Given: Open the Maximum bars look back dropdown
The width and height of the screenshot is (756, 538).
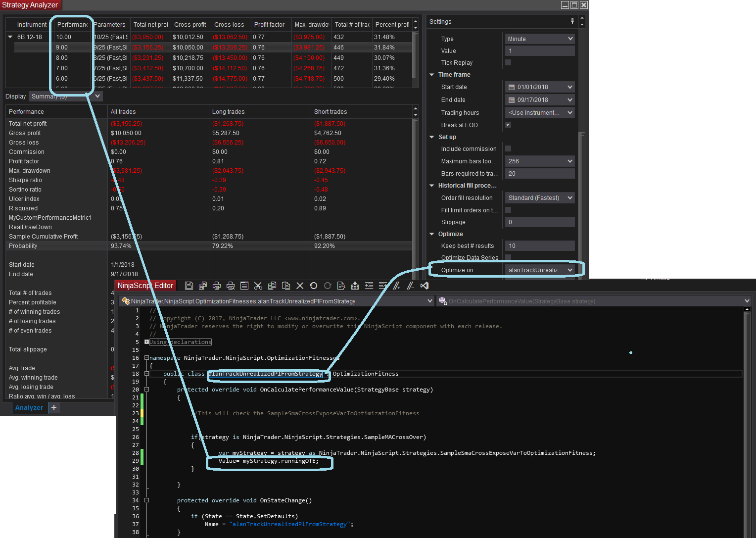Looking at the screenshot, I should click(540, 161).
